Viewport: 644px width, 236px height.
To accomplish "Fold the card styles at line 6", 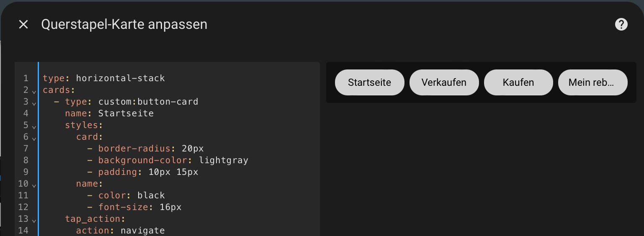I will point(34,138).
